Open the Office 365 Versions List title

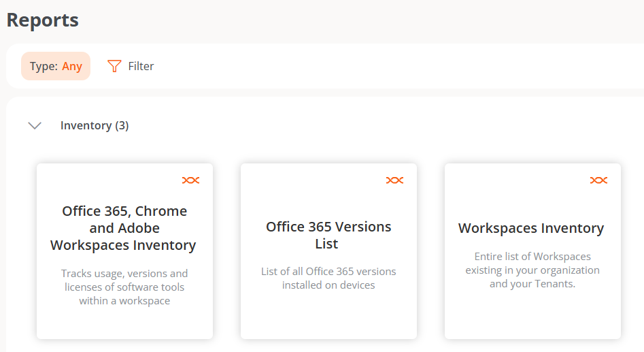pos(328,235)
